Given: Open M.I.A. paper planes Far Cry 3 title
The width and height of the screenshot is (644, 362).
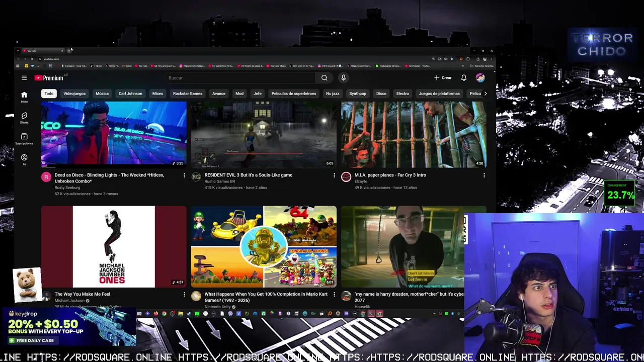Looking at the screenshot, I should pos(390,175).
